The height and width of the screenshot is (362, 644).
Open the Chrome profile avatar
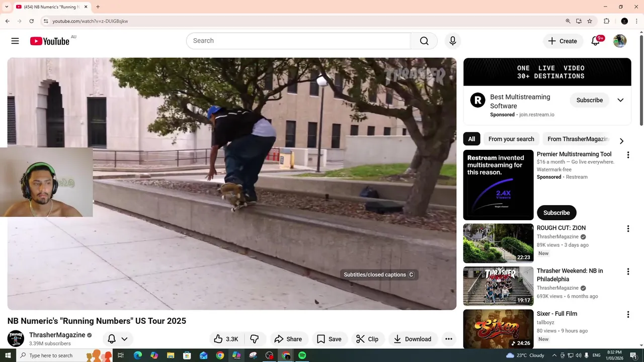[x=624, y=21]
